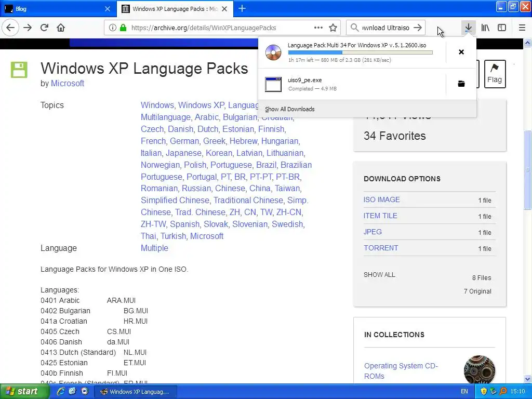Open a new browser tab
This screenshot has width=532, height=399.
(242, 8)
